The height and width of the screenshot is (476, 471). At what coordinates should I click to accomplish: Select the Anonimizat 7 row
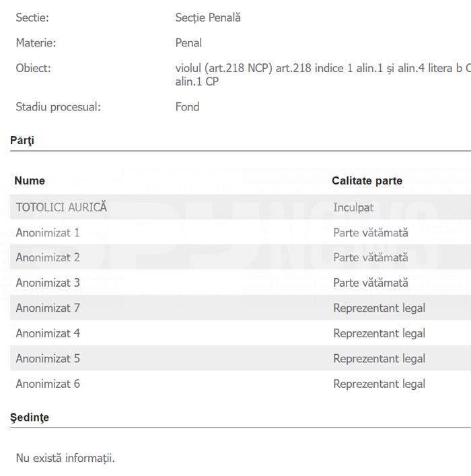[240, 308]
